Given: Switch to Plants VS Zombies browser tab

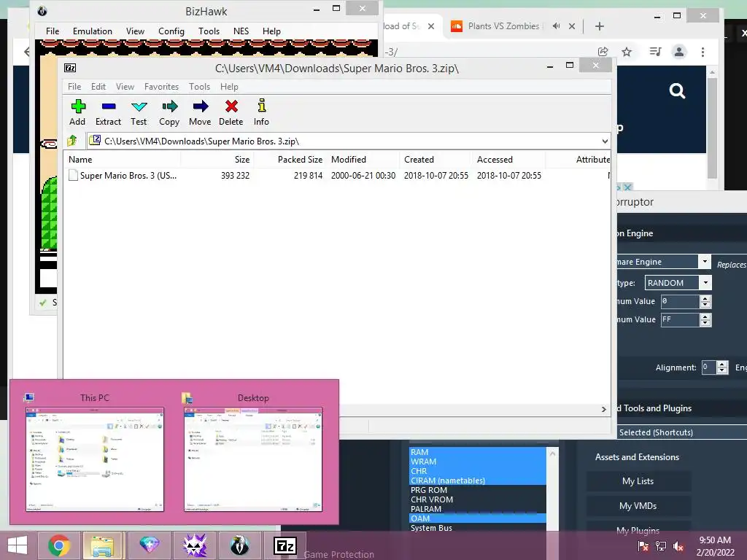Looking at the screenshot, I should [503, 26].
